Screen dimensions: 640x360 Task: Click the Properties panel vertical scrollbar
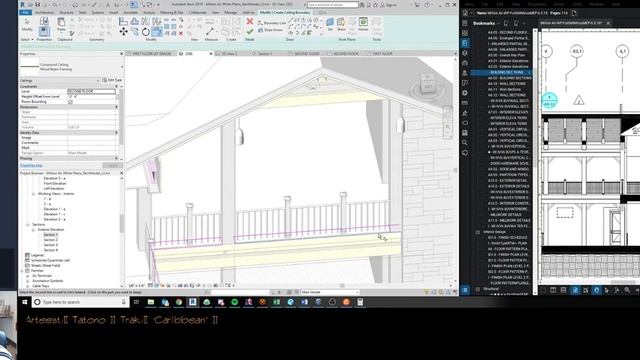coord(121,118)
